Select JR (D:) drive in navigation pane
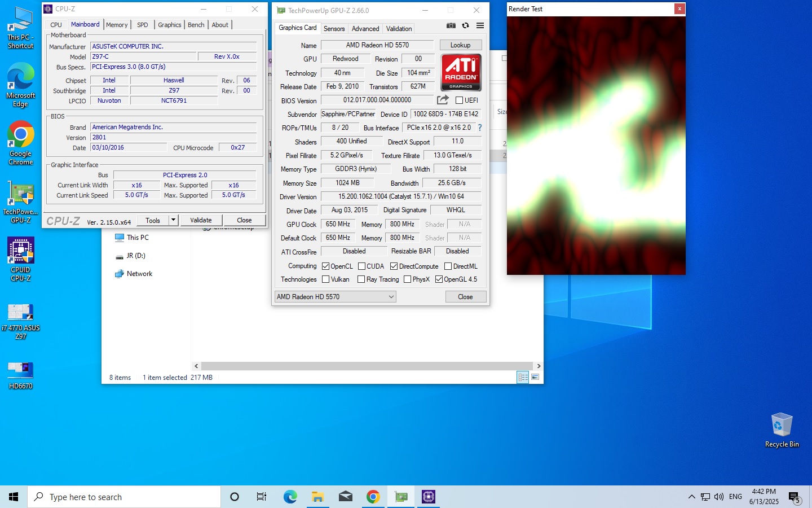812x508 pixels. point(130,256)
